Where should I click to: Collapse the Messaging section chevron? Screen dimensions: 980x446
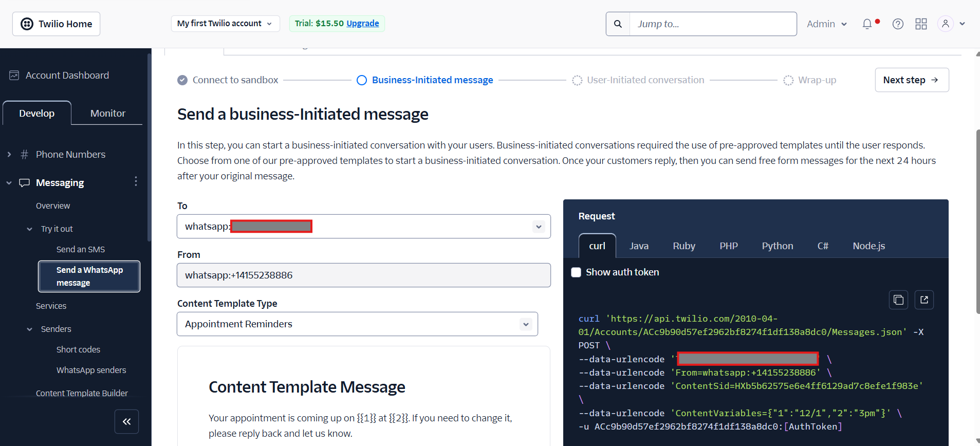tap(9, 183)
